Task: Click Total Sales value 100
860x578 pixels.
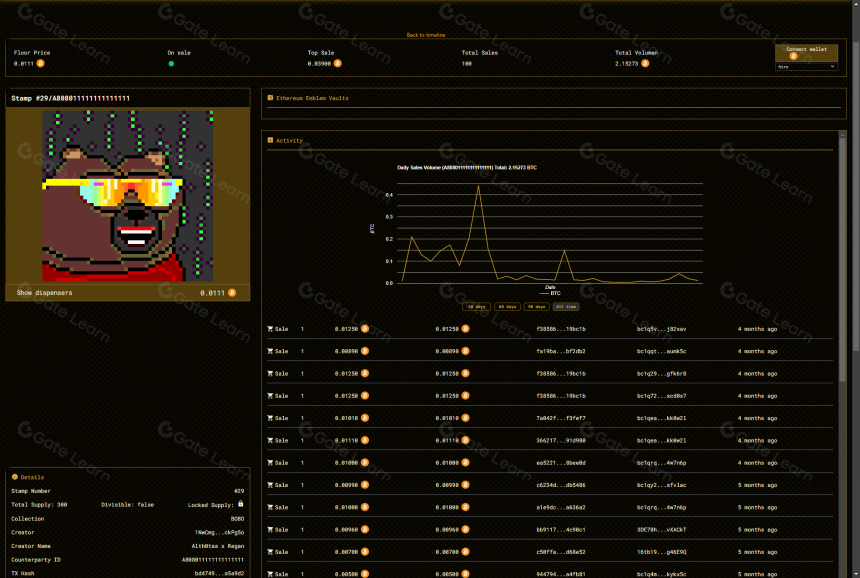Action: pos(466,64)
